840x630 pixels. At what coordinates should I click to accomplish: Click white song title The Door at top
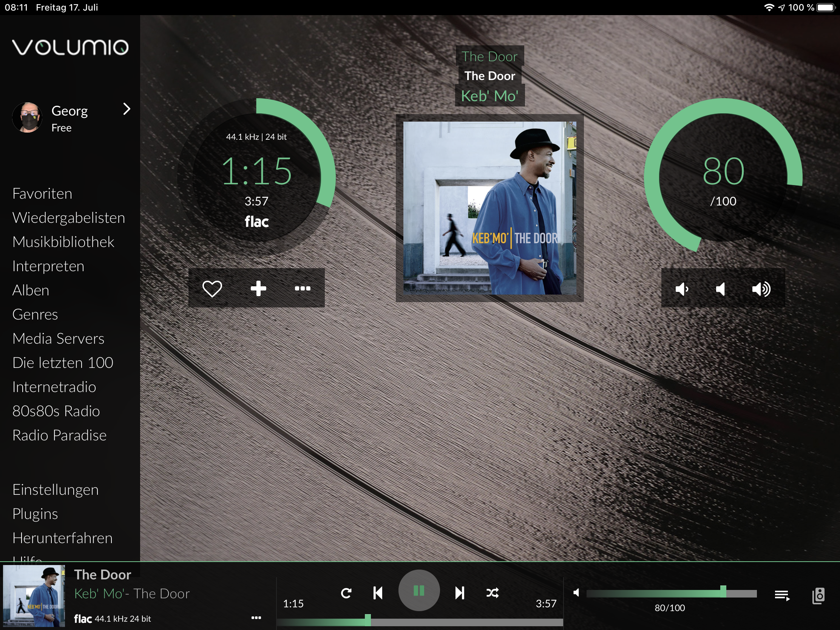(x=489, y=76)
